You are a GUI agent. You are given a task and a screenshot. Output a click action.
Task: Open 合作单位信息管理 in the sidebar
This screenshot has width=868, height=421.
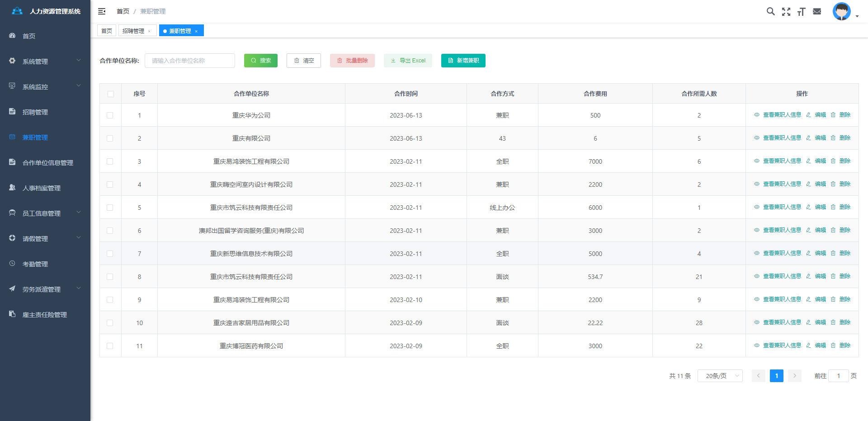pos(47,162)
